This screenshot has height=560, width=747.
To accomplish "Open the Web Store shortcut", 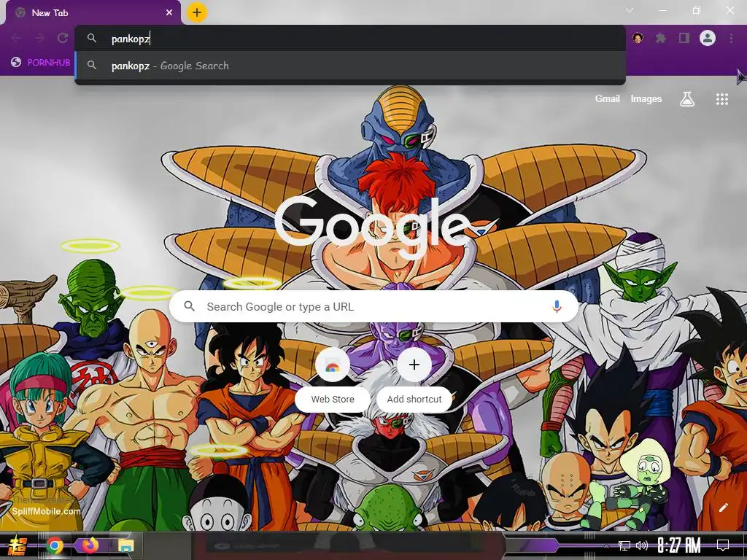I will (x=333, y=379).
